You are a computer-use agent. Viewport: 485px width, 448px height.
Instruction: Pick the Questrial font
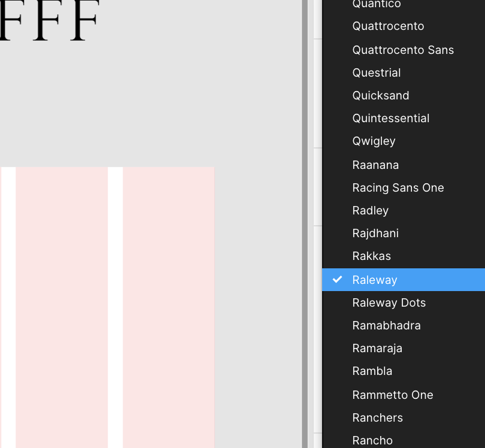377,72
